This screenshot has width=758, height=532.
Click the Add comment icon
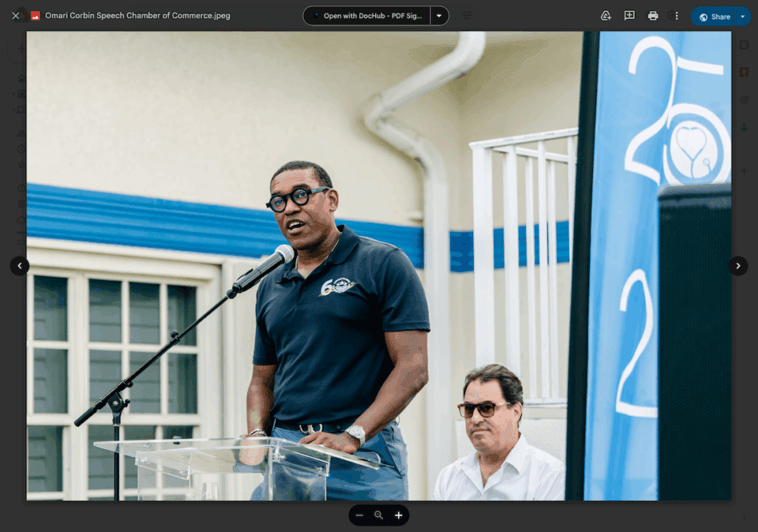tap(630, 16)
